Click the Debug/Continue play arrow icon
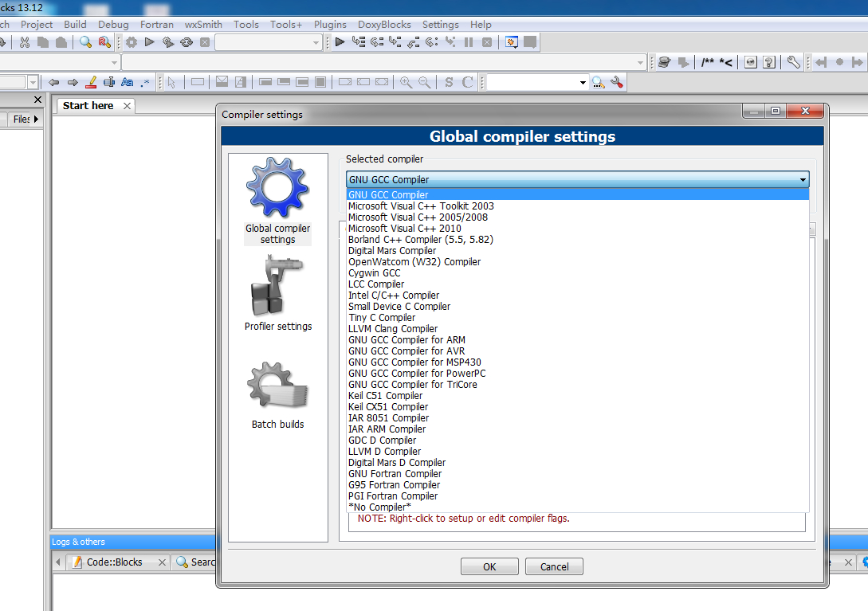 (340, 42)
